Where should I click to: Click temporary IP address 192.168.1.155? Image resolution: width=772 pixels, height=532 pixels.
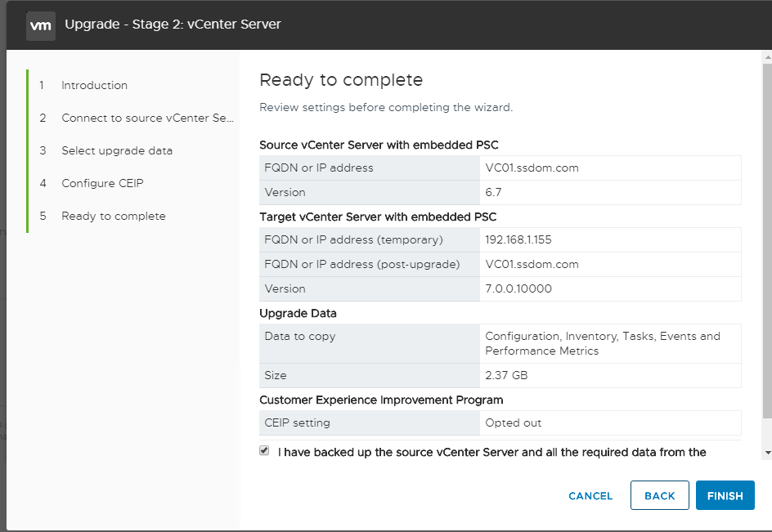(518, 239)
